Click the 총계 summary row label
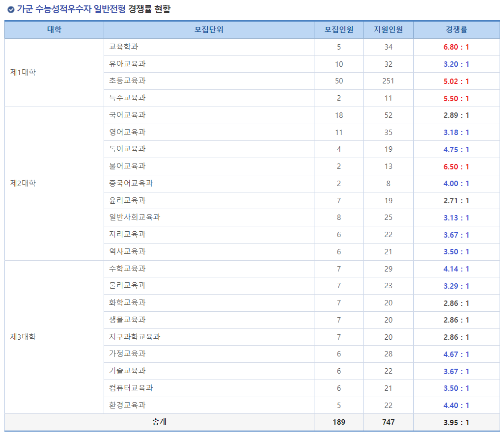Viewport: 504px width, 435px height. pos(159,422)
